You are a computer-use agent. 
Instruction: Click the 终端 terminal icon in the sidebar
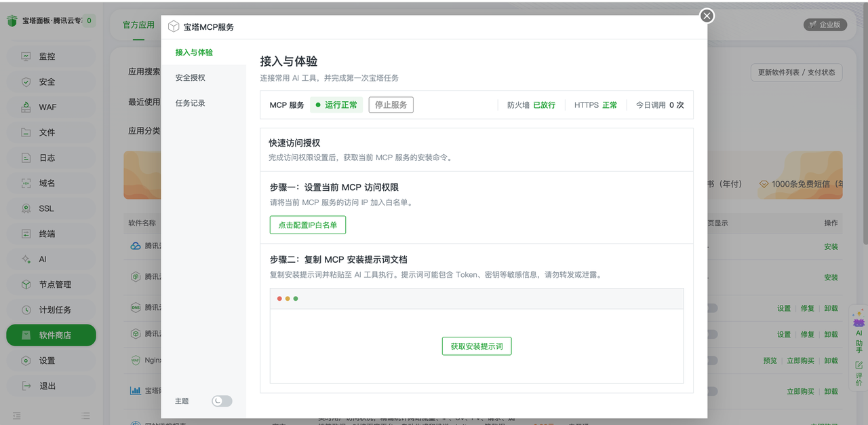(x=26, y=234)
